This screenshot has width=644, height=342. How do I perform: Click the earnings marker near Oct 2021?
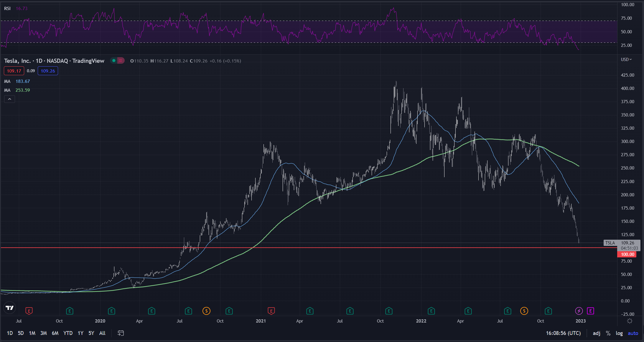click(x=389, y=311)
